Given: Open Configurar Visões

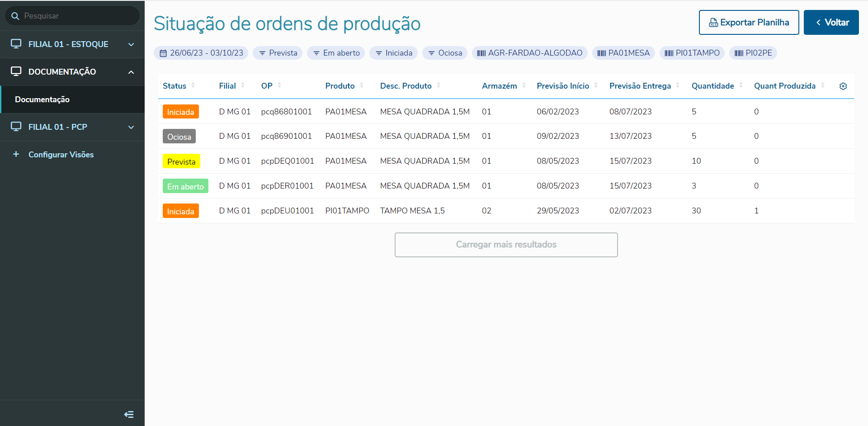Looking at the screenshot, I should [72, 155].
